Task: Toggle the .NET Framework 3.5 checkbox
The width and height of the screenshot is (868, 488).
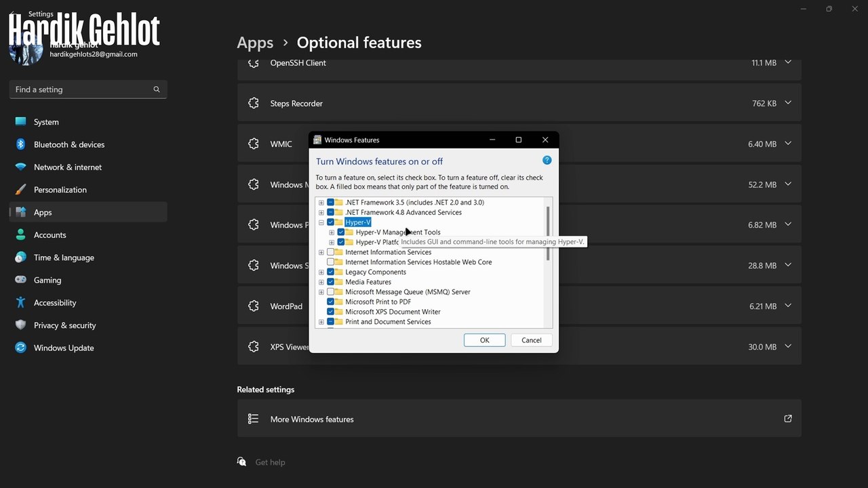Action: pyautogui.click(x=331, y=203)
